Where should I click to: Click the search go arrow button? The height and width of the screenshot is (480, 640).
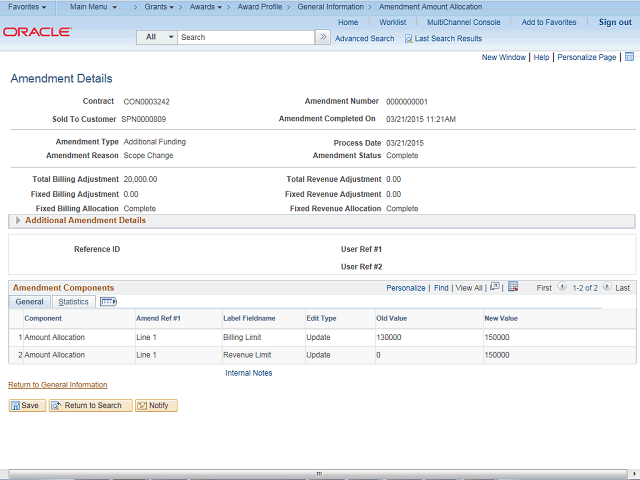click(x=322, y=37)
